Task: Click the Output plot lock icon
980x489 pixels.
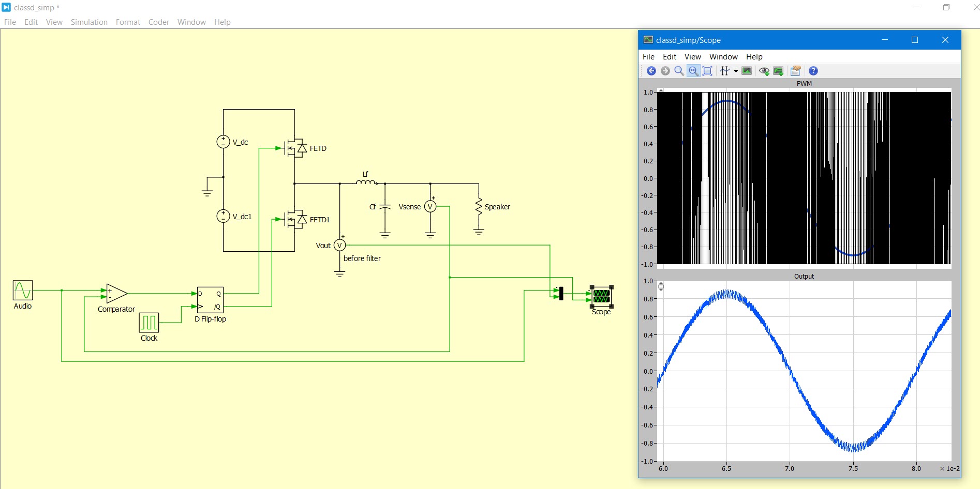Action: [x=661, y=286]
